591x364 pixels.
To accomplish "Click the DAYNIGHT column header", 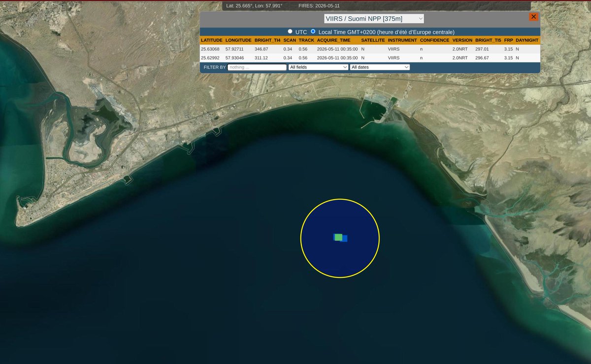I will pos(527,40).
